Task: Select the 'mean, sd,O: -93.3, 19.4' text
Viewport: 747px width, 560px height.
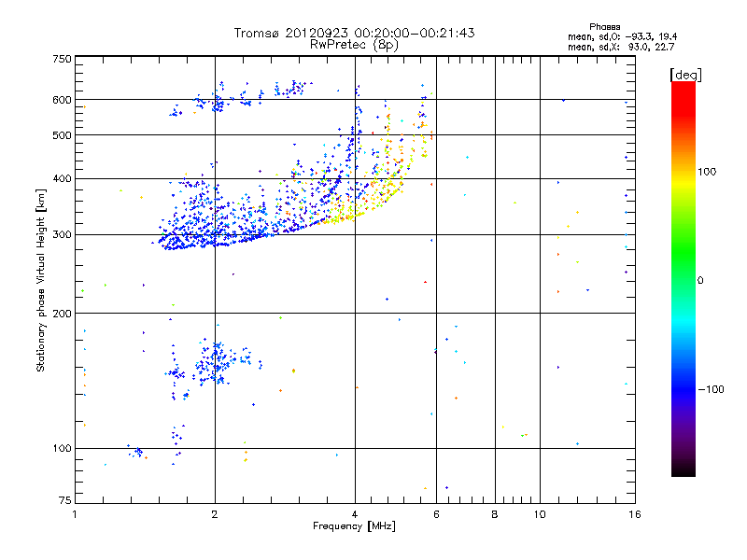Action: pos(622,36)
